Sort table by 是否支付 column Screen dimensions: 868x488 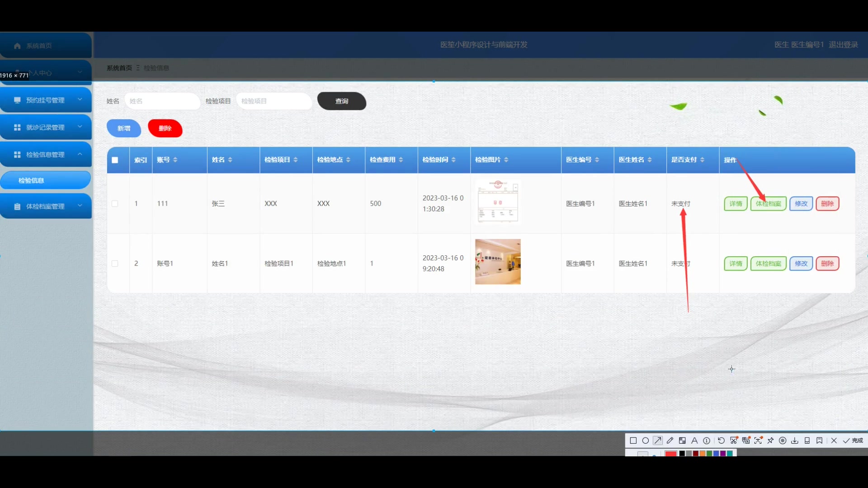tap(702, 160)
